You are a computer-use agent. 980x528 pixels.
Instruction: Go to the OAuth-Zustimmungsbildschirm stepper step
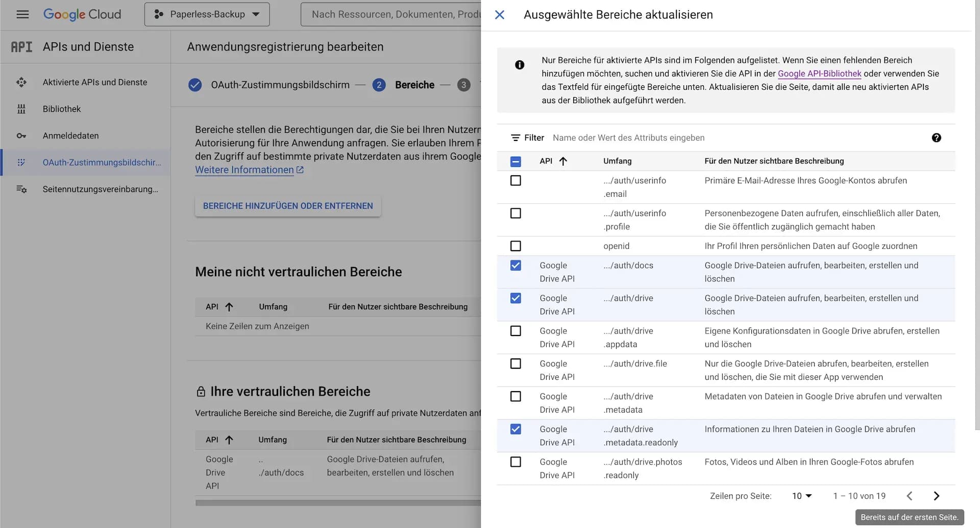tap(280, 85)
